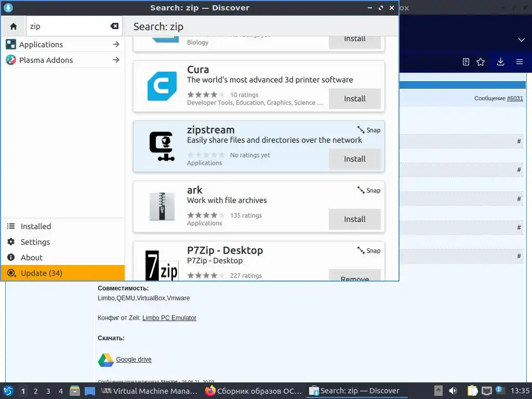
Task: Open application launcher in taskbar
Action: click(8, 391)
